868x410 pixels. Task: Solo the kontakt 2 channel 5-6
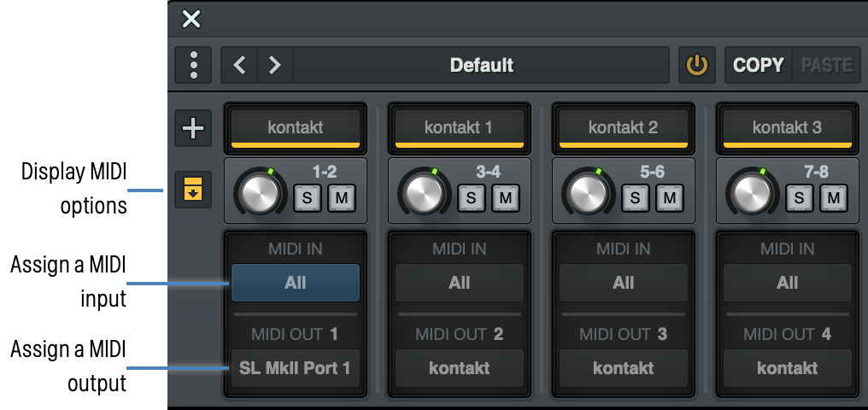636,198
